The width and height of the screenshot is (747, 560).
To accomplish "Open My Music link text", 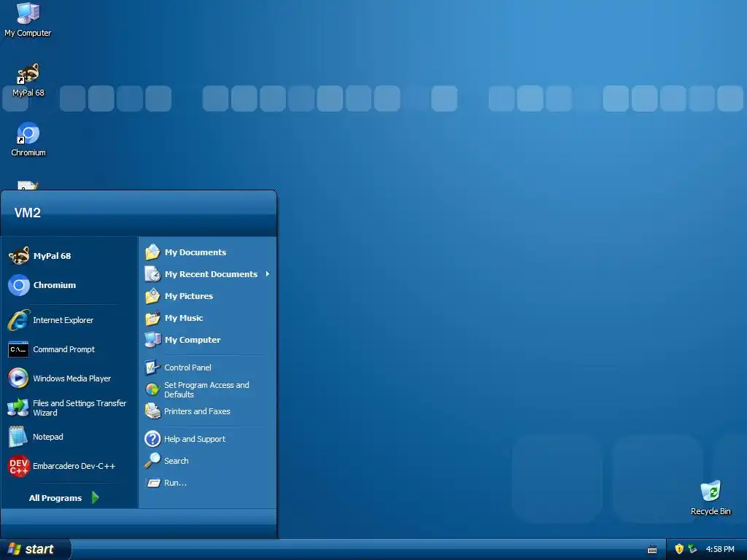I will point(184,318).
